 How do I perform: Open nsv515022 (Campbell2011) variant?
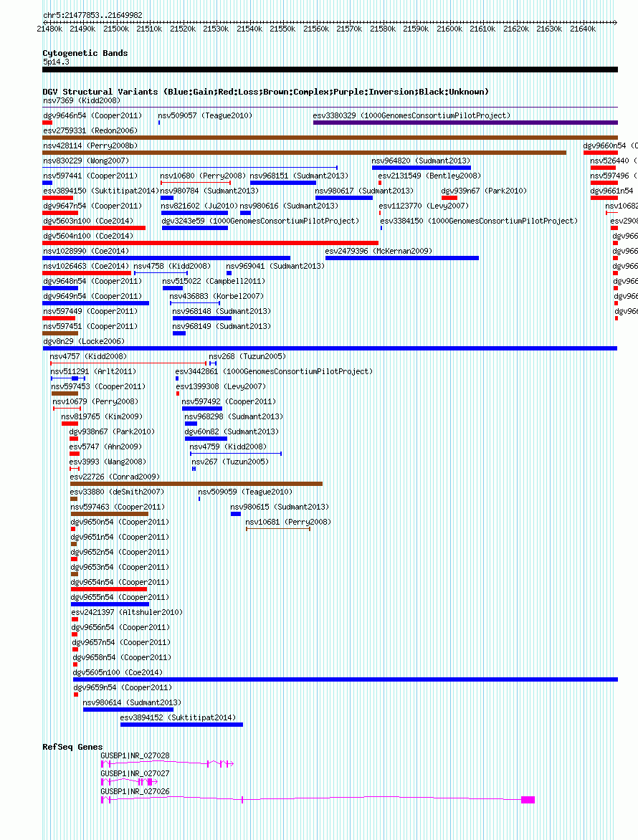tap(213, 281)
